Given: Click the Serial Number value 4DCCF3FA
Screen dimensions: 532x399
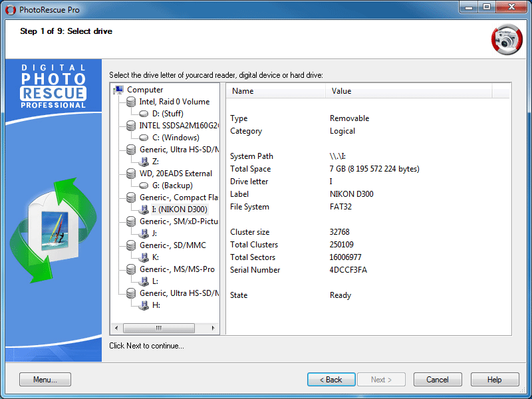Looking at the screenshot, I should pyautogui.click(x=348, y=270).
